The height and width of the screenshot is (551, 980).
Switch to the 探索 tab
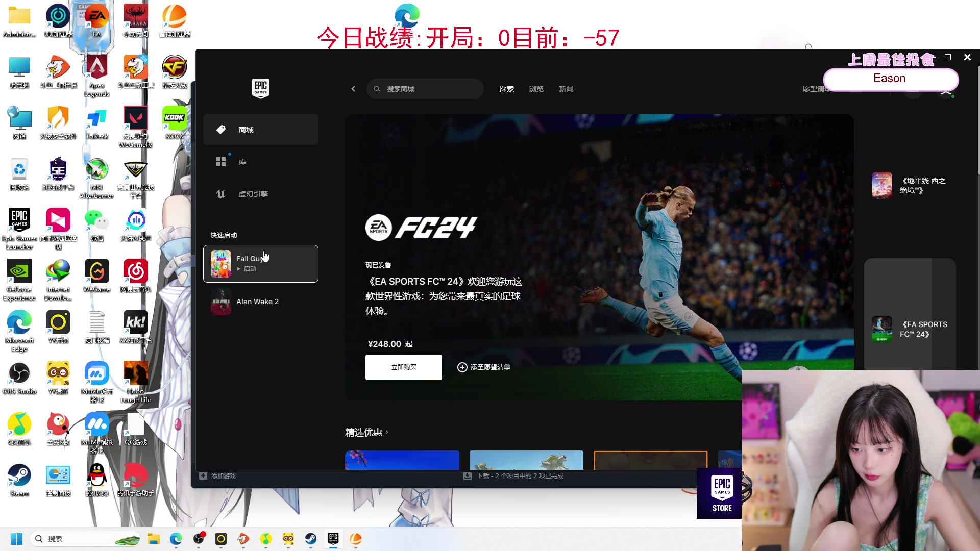506,89
